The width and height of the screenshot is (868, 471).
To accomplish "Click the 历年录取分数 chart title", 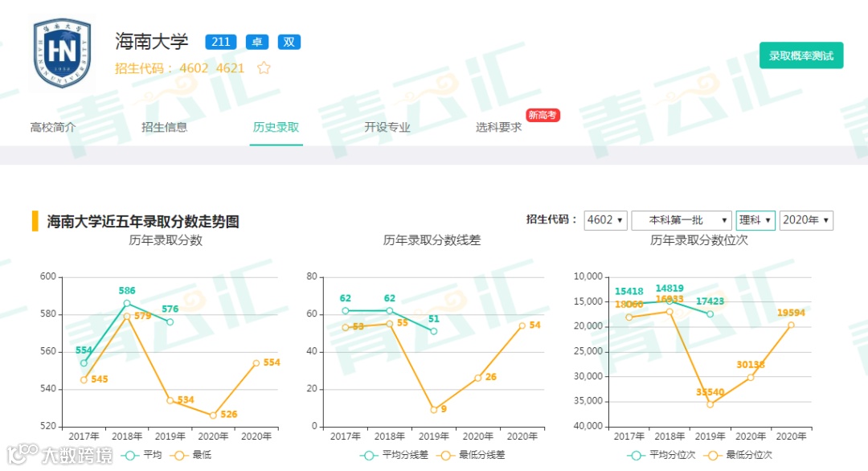I will coord(166,240).
